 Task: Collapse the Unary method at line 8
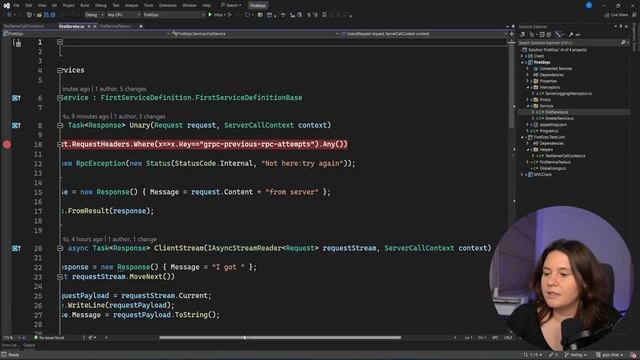[60, 125]
